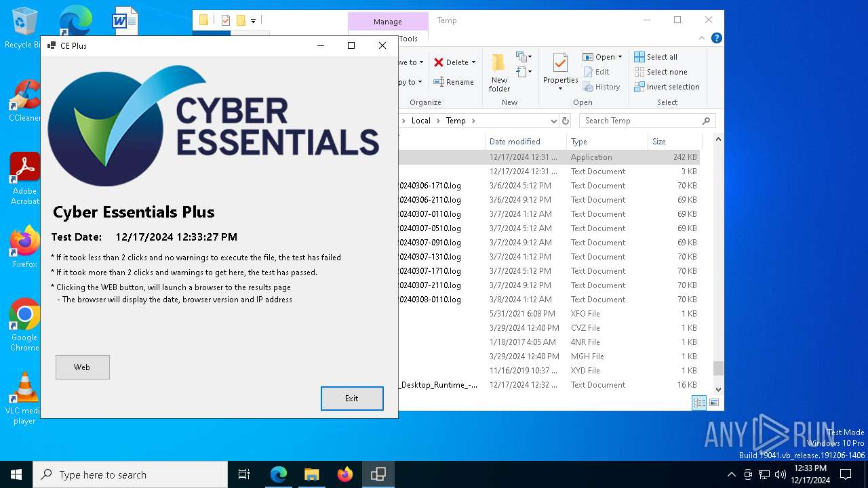Expand the Copy to dropdown arrow

420,82
